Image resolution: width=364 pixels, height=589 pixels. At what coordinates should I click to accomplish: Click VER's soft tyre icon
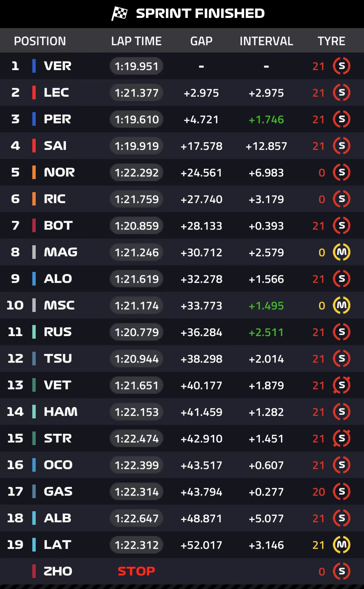click(x=342, y=66)
